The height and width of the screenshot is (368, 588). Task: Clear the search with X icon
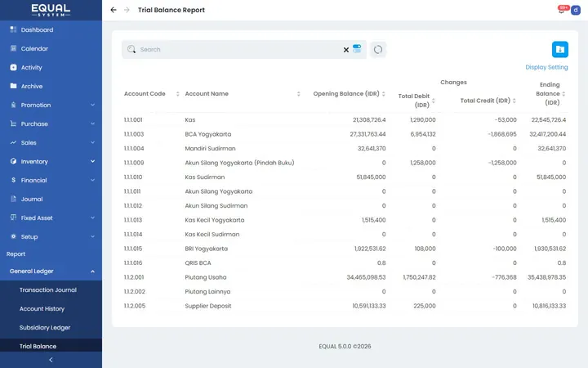click(346, 50)
